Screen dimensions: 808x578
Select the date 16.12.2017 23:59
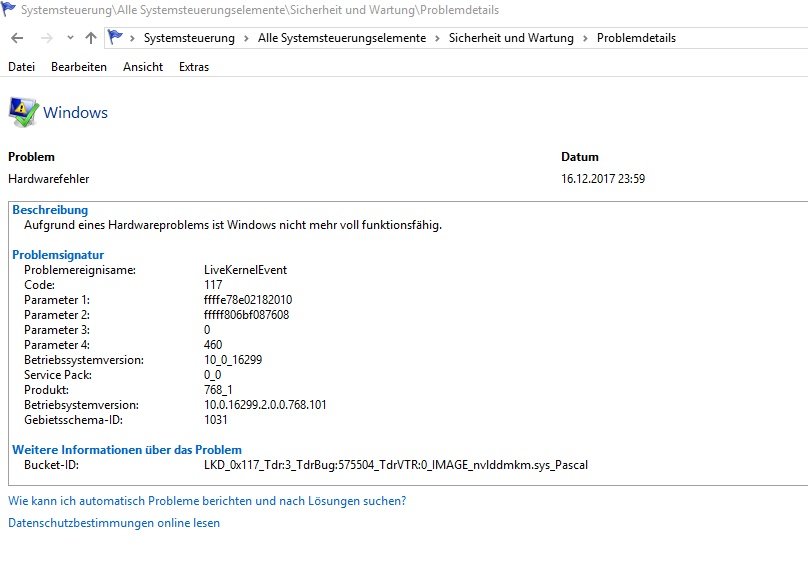(603, 179)
